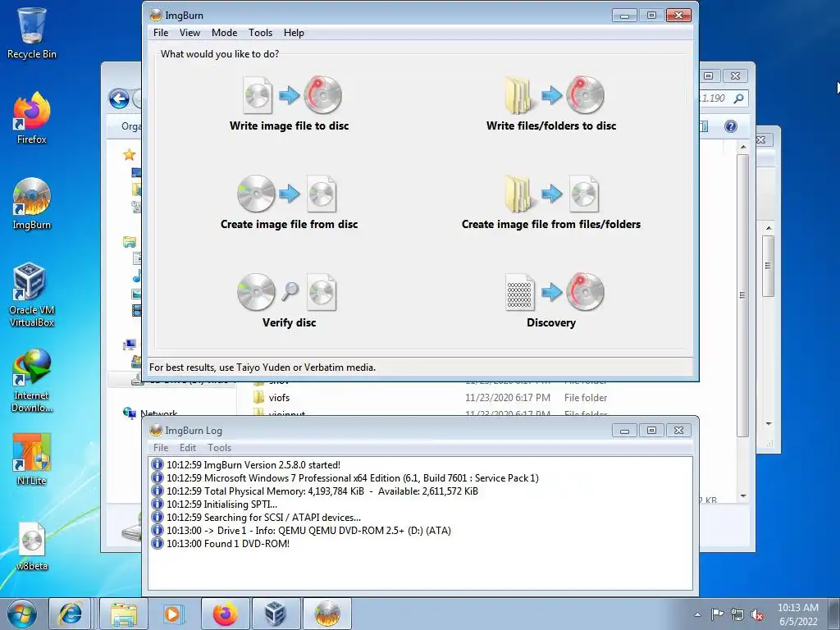Open ImgBurn File menu
The image size is (840, 630).
[161, 33]
